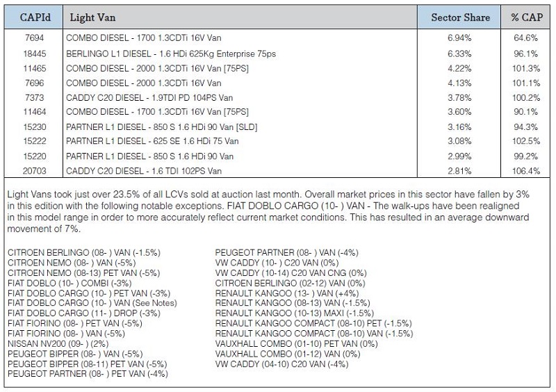The height and width of the screenshot is (392, 556).
Task: Click the 106.4% CAP value
Action: pyautogui.click(x=526, y=171)
